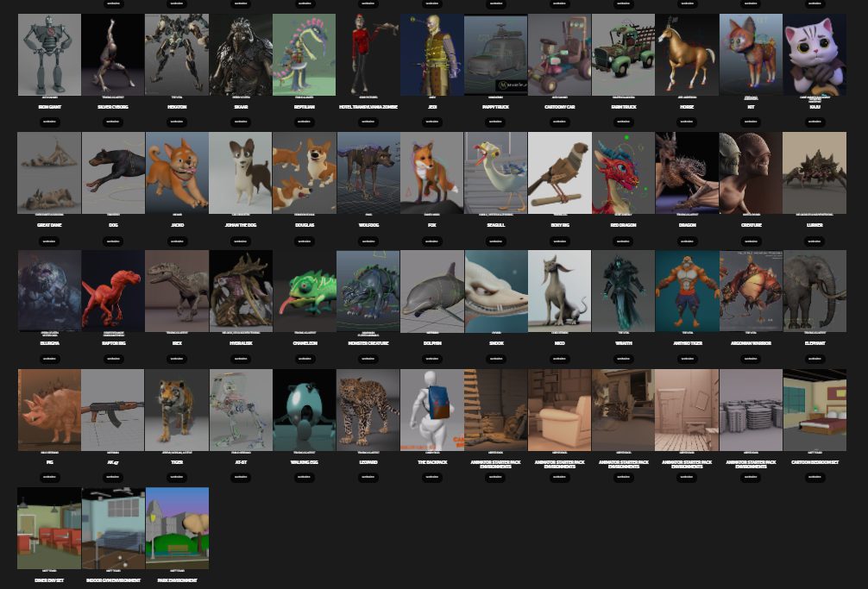
Task: Follow the Monster Creature title link
Action: [x=368, y=343]
